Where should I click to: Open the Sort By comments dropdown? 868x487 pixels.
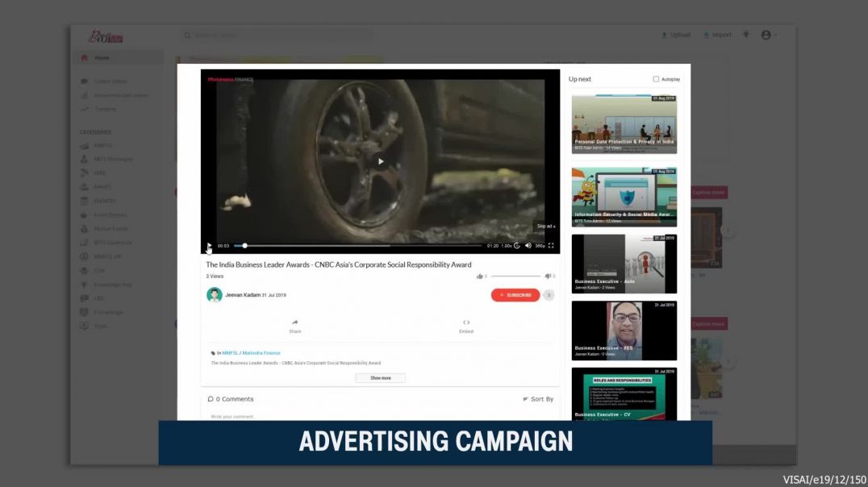(x=538, y=399)
